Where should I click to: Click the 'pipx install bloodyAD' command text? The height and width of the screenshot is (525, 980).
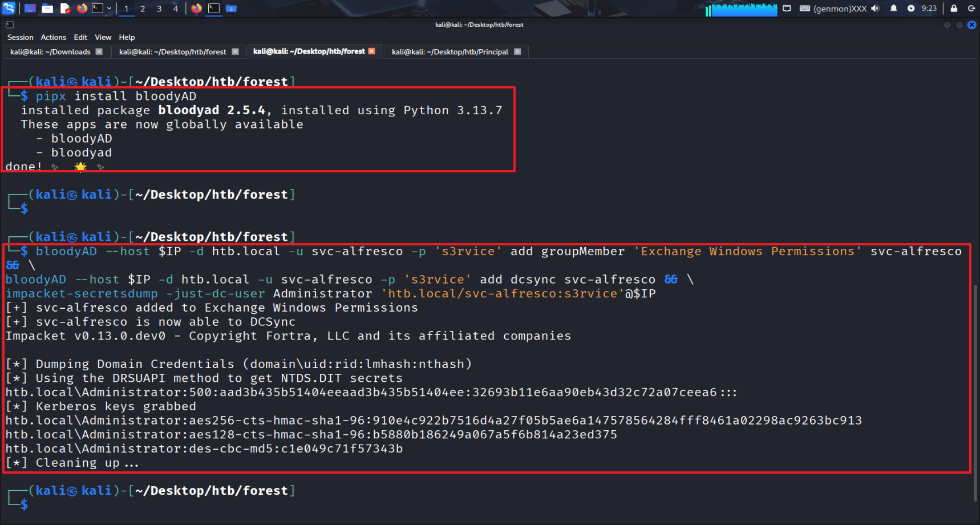pyautogui.click(x=116, y=96)
